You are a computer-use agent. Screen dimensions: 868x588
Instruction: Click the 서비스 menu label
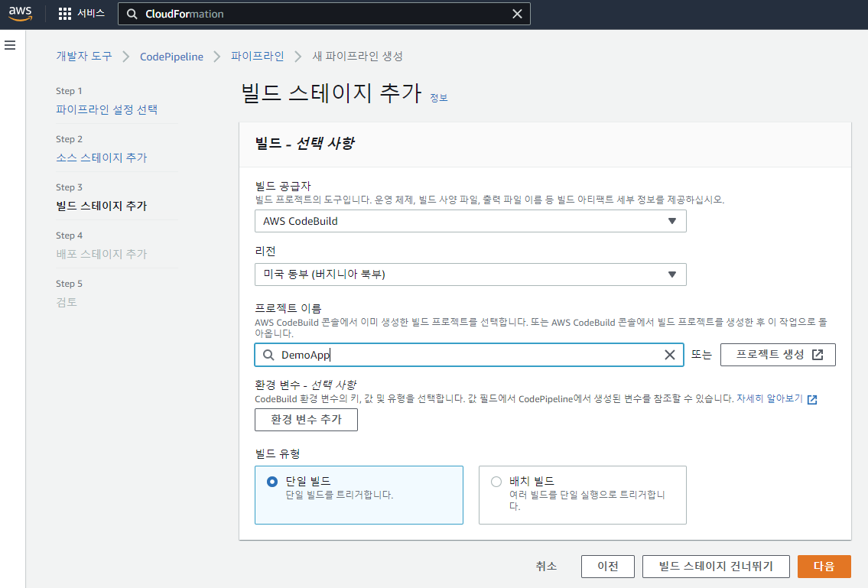tap(91, 13)
